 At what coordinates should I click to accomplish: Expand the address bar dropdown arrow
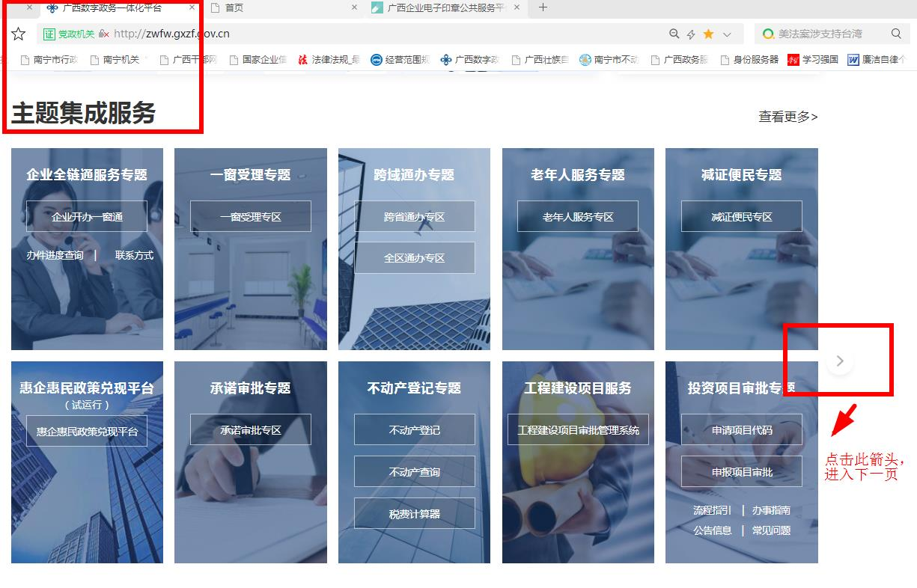[x=727, y=34]
